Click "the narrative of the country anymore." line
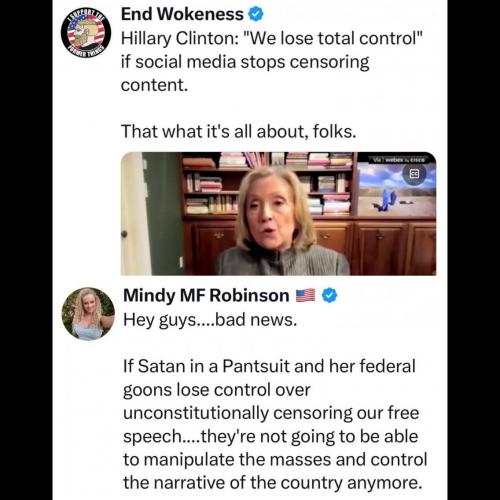The image size is (500, 500). tap(273, 483)
